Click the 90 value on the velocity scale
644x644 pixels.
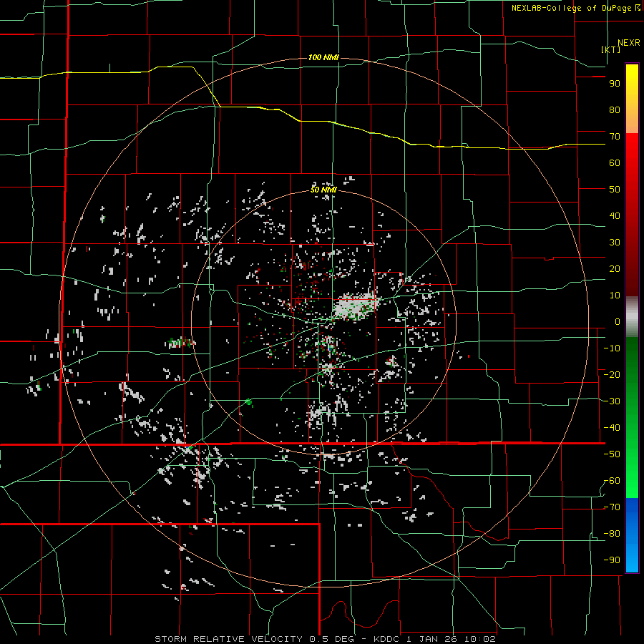[x=615, y=84]
